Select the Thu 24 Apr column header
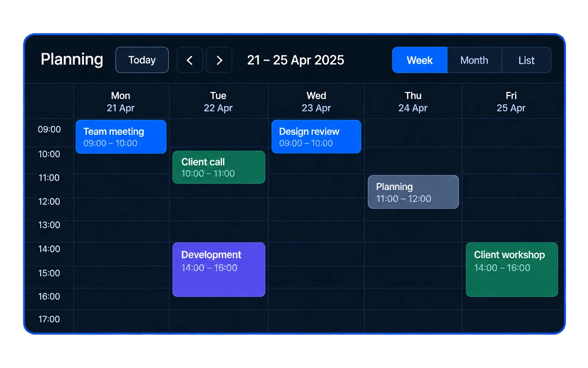The height and width of the screenshot is (368, 588). coord(413,102)
